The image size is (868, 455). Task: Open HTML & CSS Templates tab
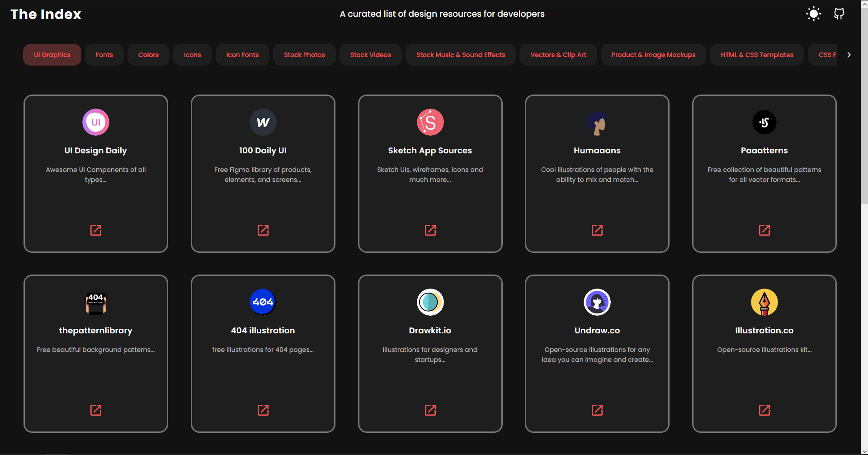(x=757, y=55)
